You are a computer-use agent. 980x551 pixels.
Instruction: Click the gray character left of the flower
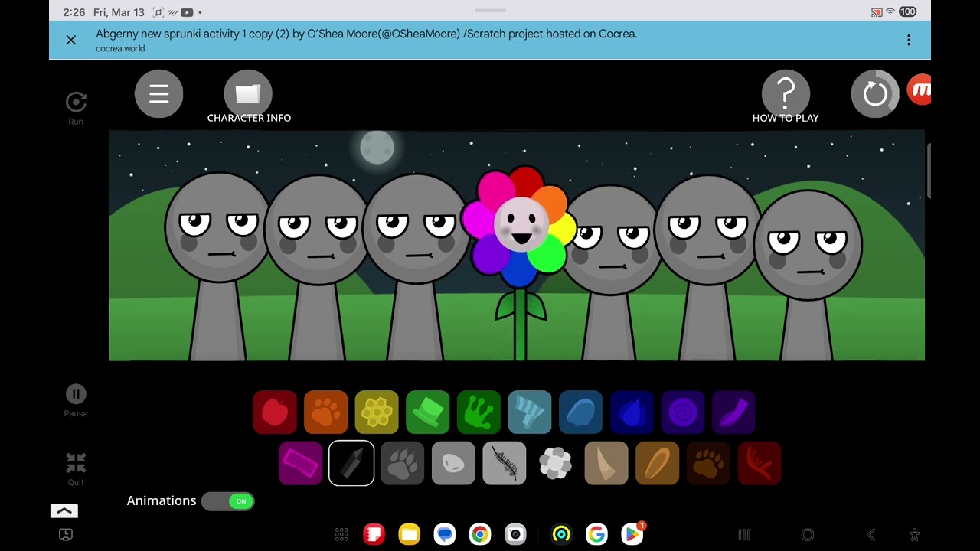[x=415, y=266]
